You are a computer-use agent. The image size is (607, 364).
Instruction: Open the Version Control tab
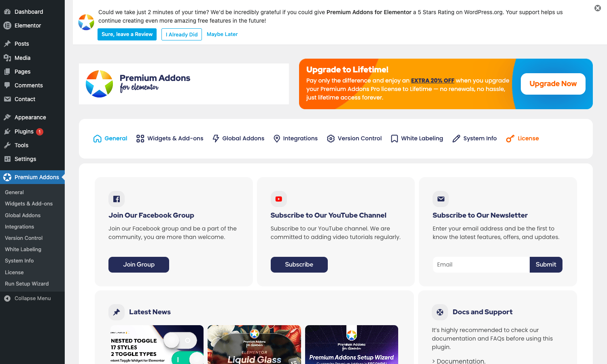click(354, 138)
